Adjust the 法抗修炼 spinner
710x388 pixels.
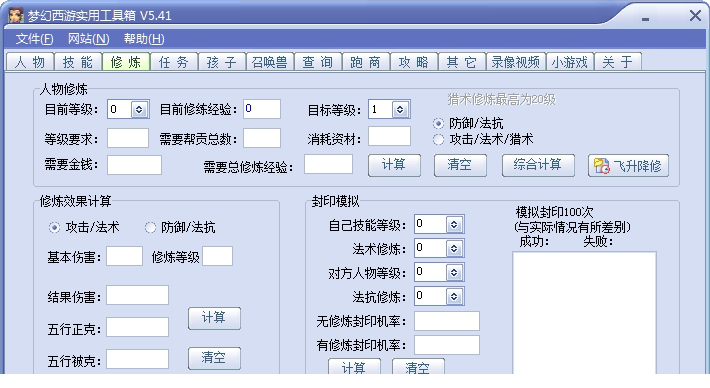pos(454,297)
